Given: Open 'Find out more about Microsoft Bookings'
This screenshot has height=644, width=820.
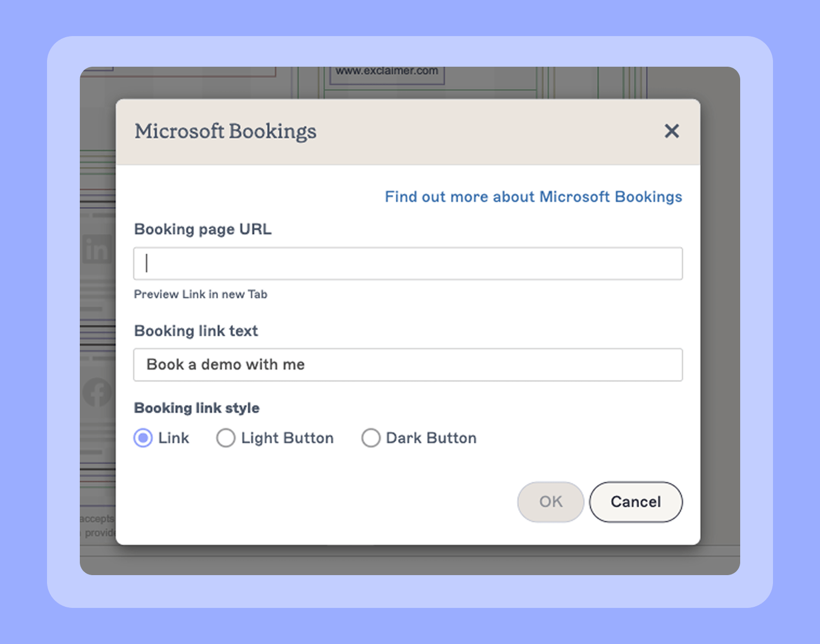Looking at the screenshot, I should pyautogui.click(x=533, y=197).
